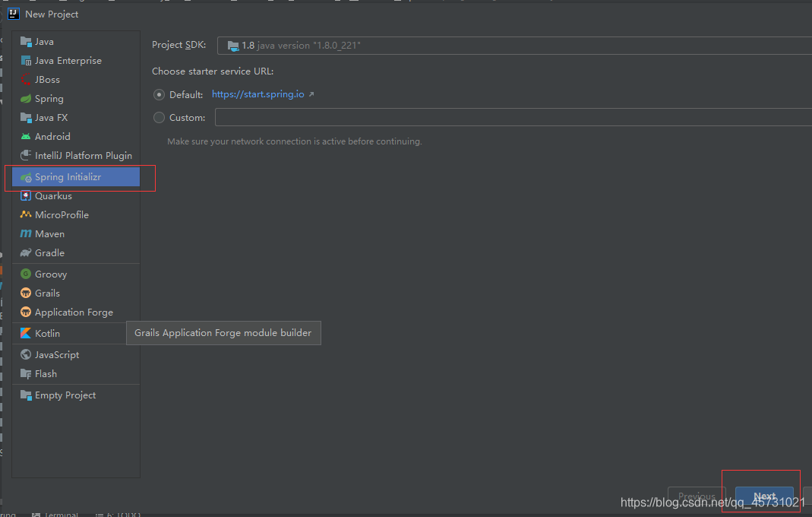Click the Java Enterprise icon
Screen dimensions: 812x517
pyautogui.click(x=26, y=61)
